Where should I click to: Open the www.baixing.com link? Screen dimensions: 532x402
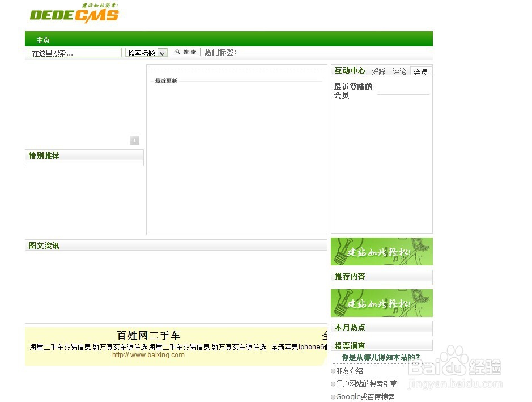pos(148,354)
